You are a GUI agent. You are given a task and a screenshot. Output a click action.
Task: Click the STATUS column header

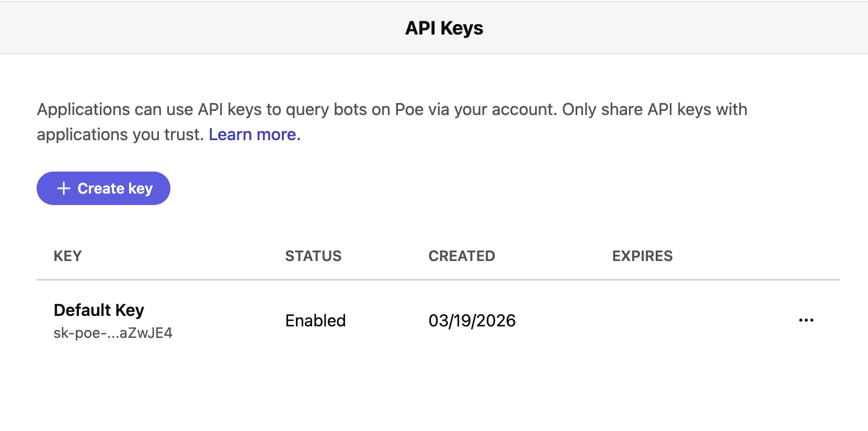click(313, 256)
